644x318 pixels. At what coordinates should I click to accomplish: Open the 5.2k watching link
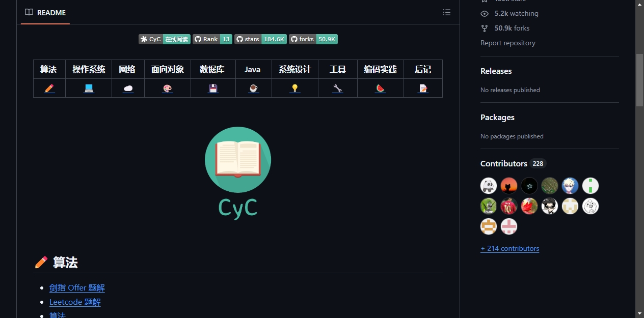pos(516,13)
